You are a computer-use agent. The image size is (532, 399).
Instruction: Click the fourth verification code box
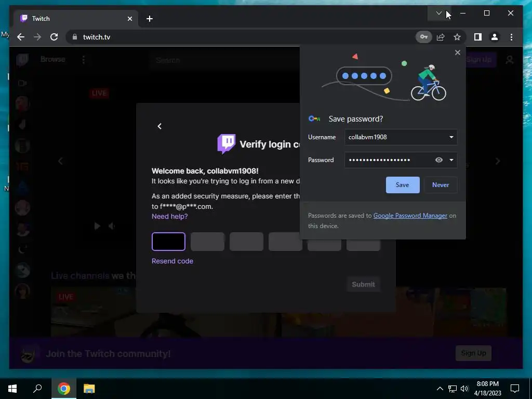pyautogui.click(x=284, y=242)
